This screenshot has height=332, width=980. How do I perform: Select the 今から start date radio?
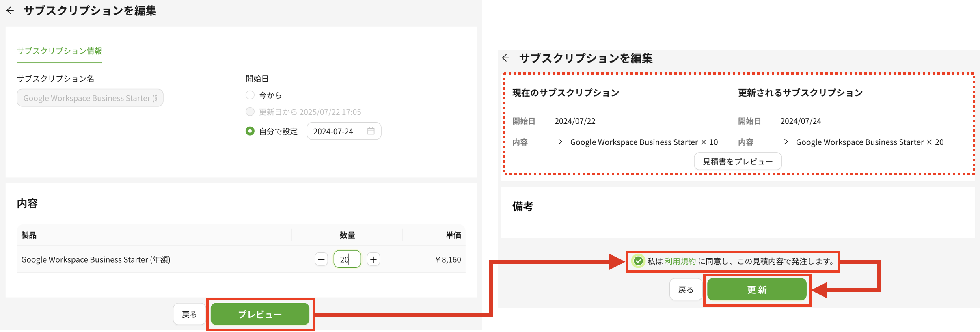(x=250, y=95)
